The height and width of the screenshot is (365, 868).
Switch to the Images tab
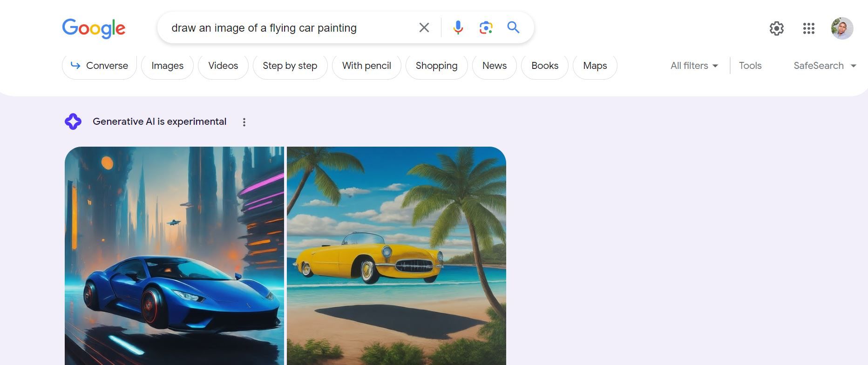[167, 66]
